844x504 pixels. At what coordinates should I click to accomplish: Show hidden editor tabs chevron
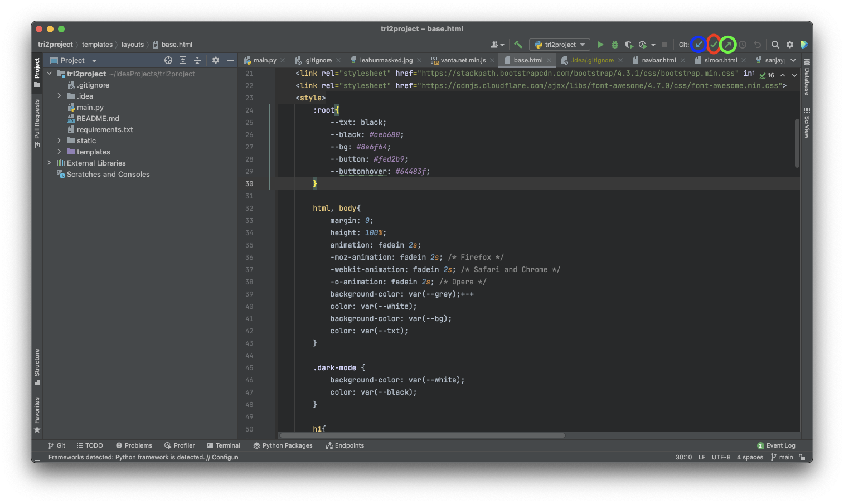pyautogui.click(x=793, y=60)
